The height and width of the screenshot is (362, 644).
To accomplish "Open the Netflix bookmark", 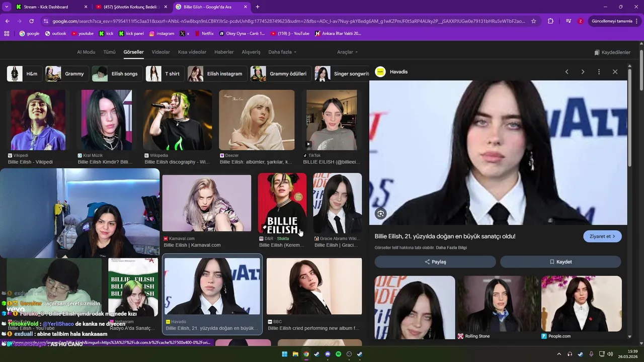I will tap(204, 34).
